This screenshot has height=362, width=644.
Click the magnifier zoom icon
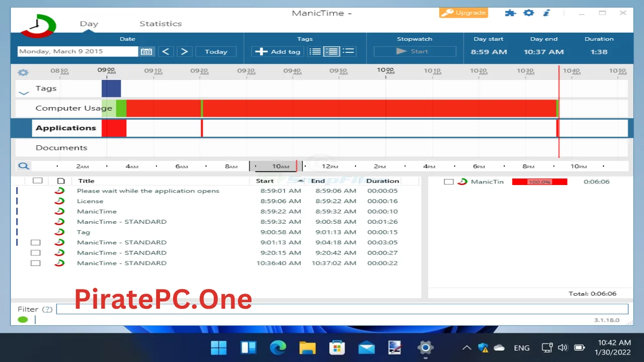click(x=23, y=166)
